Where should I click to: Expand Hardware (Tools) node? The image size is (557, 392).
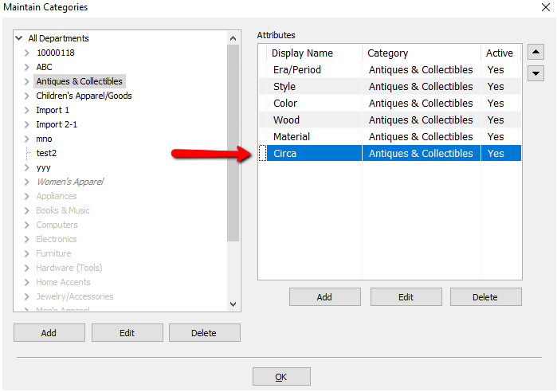(27, 268)
